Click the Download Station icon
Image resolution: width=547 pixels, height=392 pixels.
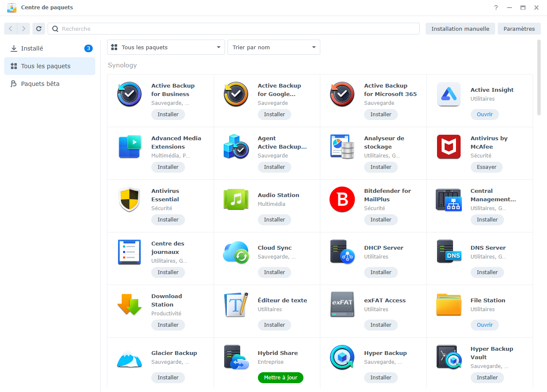[x=129, y=305]
